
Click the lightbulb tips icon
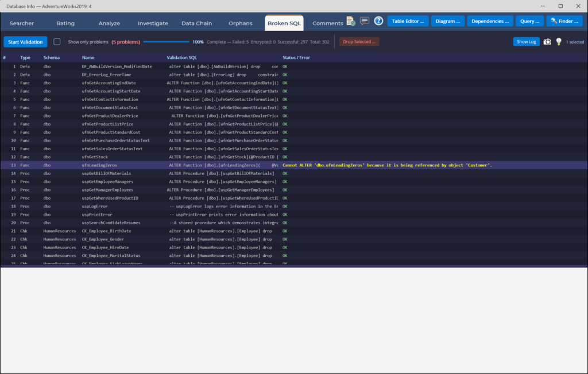pyautogui.click(x=558, y=42)
